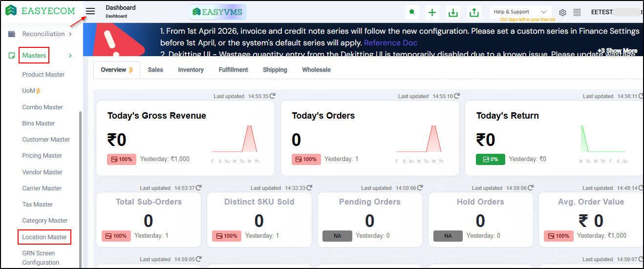The image size is (644, 269).
Task: Click '+3 Show More' in the banner
Action: pos(617,51)
